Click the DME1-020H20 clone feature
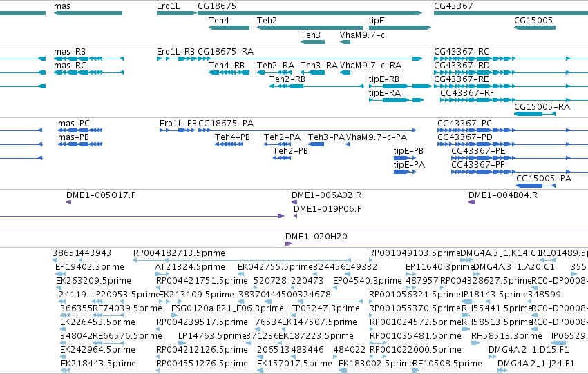This screenshot has height=374, width=588. pos(437,244)
